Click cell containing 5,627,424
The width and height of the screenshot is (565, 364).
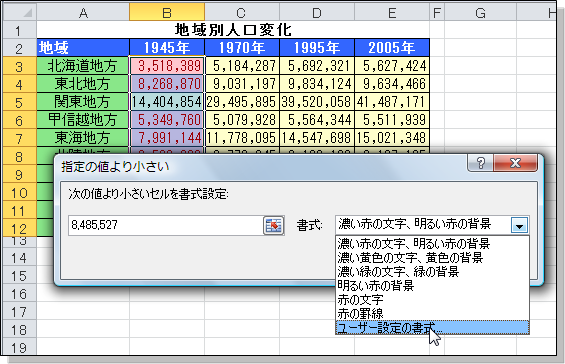click(392, 66)
